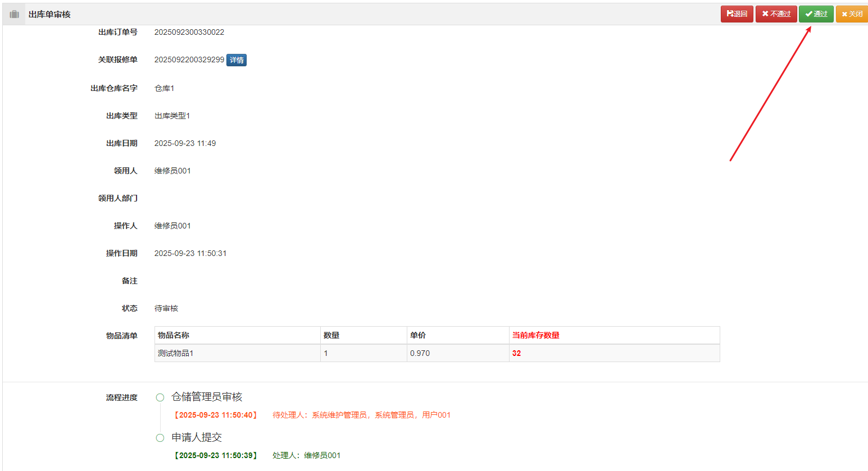This screenshot has height=471, width=868.
Task: Click the 退回 (return) button
Action: click(737, 14)
